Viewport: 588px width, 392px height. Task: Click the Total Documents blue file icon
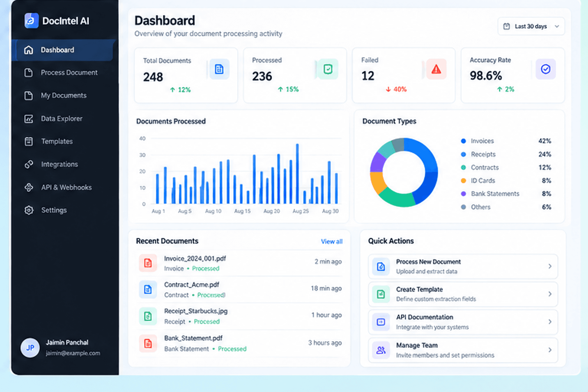point(219,69)
